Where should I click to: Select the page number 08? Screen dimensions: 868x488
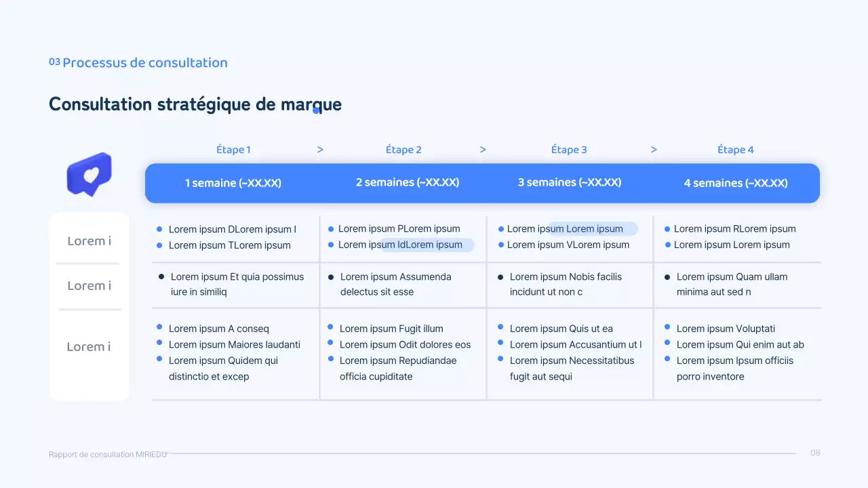(815, 453)
